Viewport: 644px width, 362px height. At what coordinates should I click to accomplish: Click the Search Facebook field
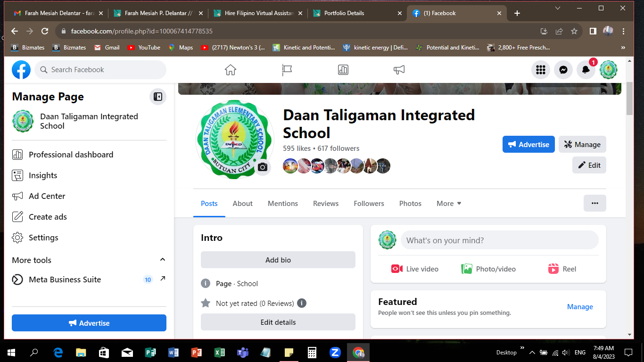tap(100, 70)
